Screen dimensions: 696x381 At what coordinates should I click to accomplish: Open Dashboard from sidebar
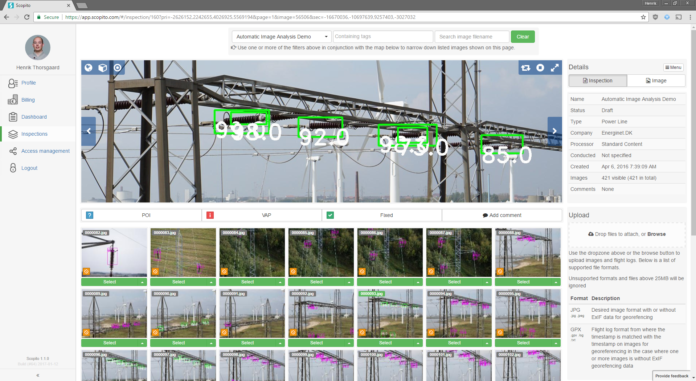34,117
